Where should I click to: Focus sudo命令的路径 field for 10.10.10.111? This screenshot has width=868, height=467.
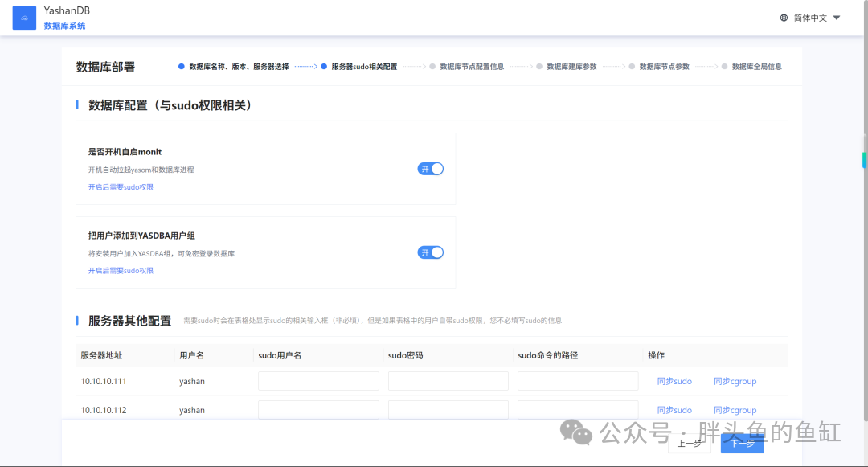[x=578, y=381]
